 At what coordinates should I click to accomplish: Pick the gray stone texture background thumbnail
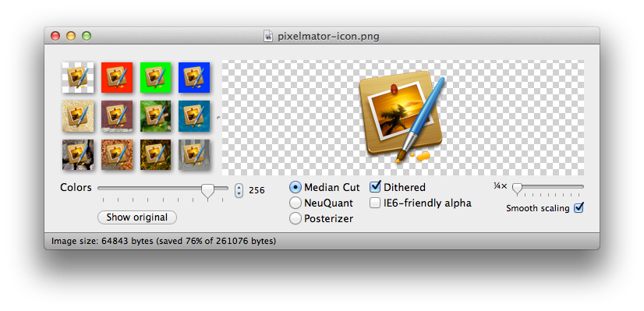click(x=194, y=155)
